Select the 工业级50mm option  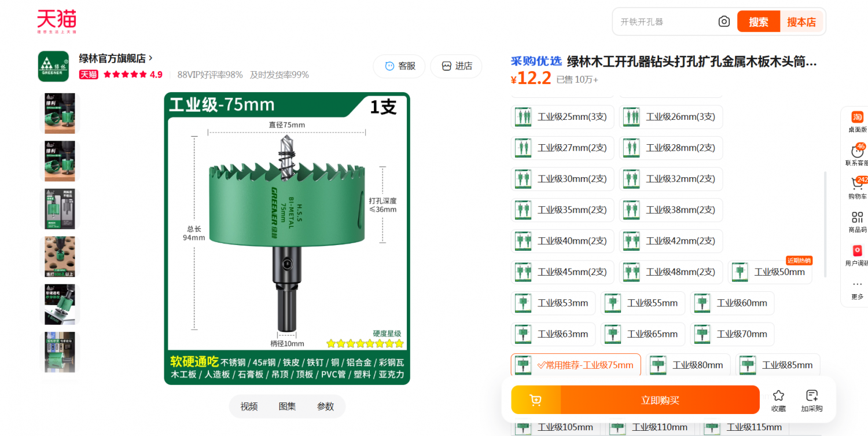(x=770, y=272)
